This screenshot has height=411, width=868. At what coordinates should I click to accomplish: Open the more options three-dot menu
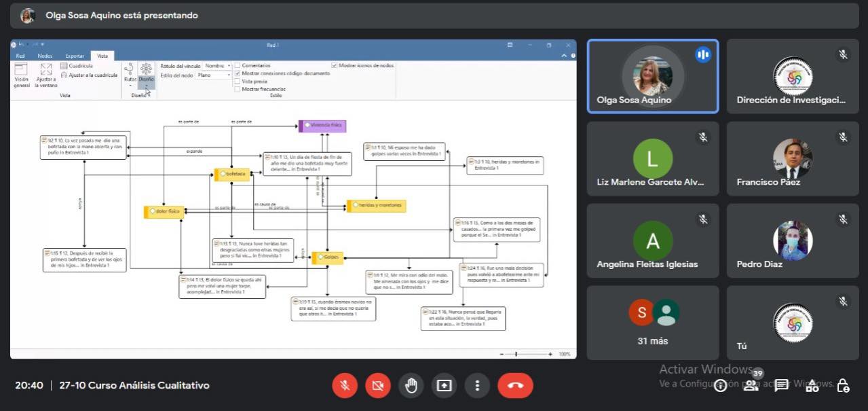pos(477,385)
